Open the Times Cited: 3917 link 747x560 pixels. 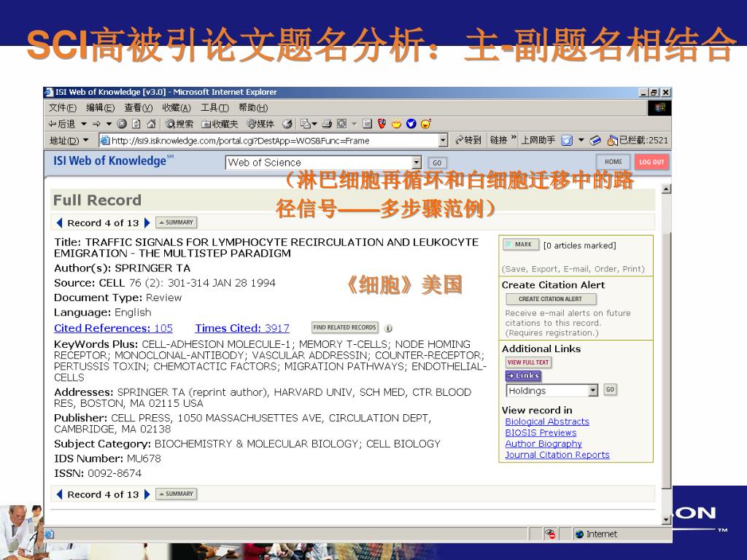pos(242,328)
